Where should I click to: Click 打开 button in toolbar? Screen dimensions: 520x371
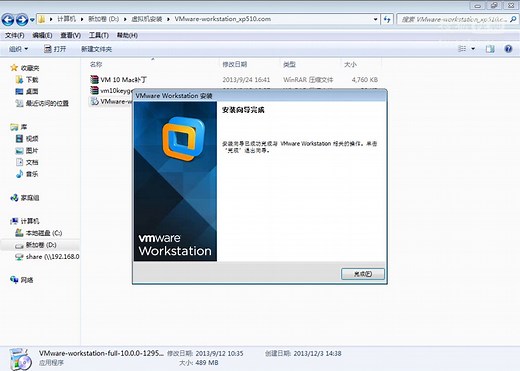pos(55,49)
